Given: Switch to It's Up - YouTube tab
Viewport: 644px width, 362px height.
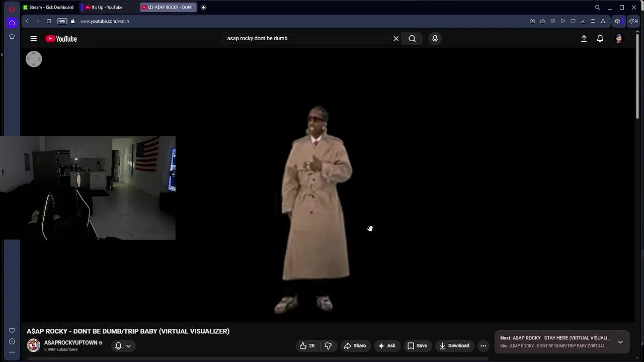Looking at the screenshot, I should 107,7.
